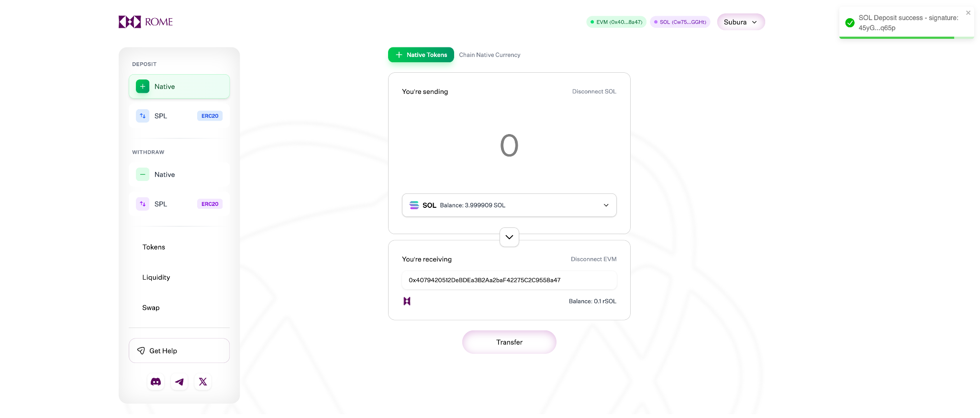Click the Get Help button
Image resolution: width=980 pixels, height=418 pixels.
[179, 351]
